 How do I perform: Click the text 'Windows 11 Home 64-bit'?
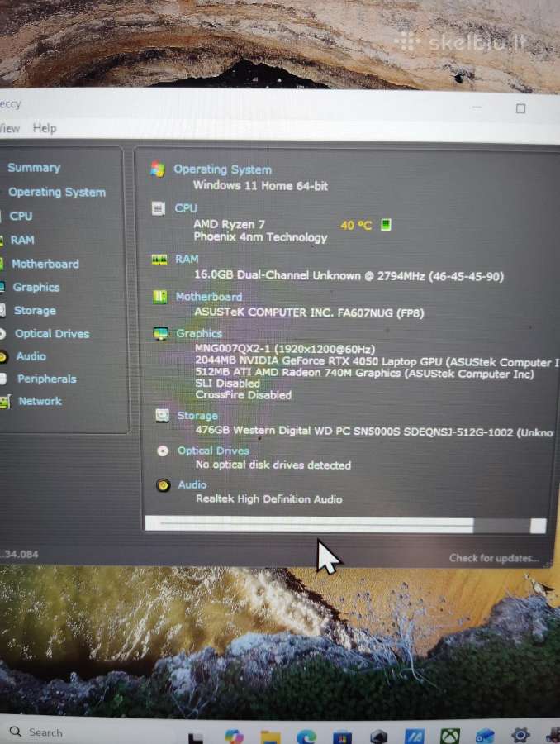coord(260,185)
